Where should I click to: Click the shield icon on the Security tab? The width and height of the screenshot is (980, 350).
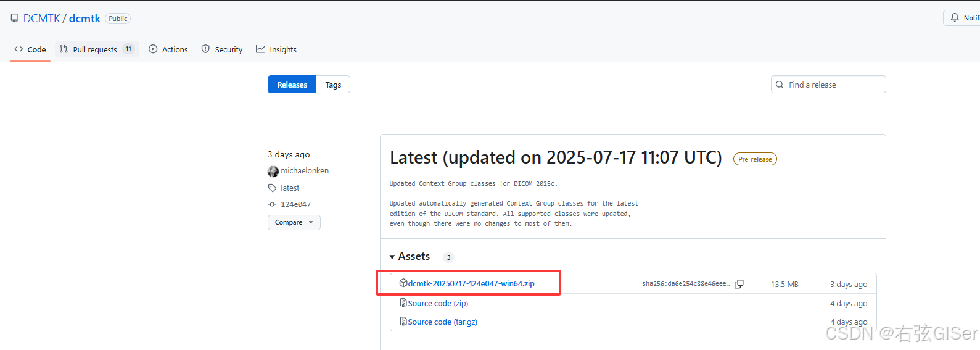pos(205,49)
